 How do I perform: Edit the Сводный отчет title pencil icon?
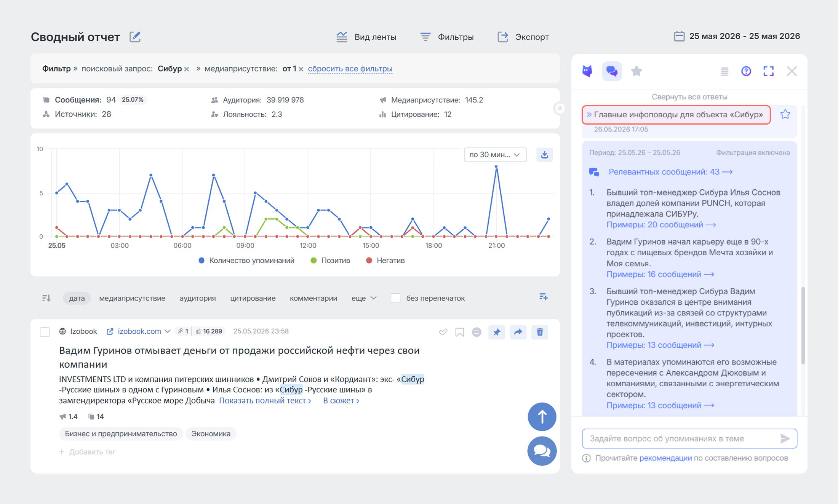point(135,37)
